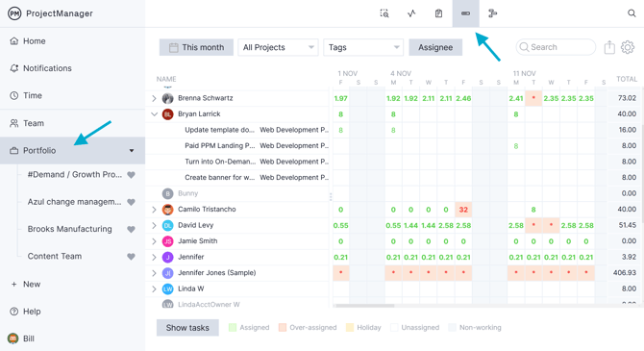644x351 pixels.
Task: Expand Camilo Tristancho row
Action: [x=154, y=210]
